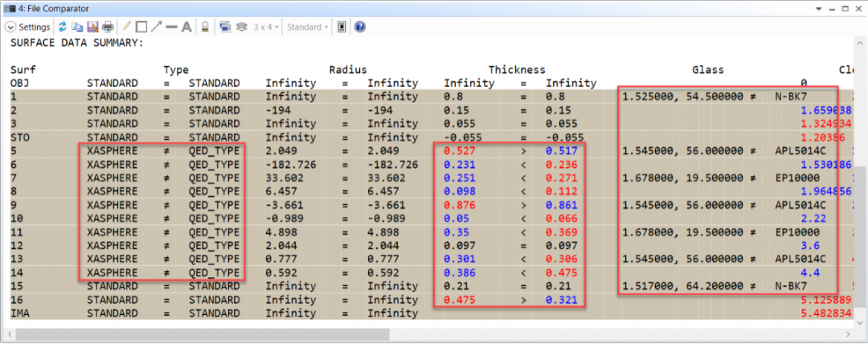Open the 3 x 4 grid dropdown

(x=266, y=27)
